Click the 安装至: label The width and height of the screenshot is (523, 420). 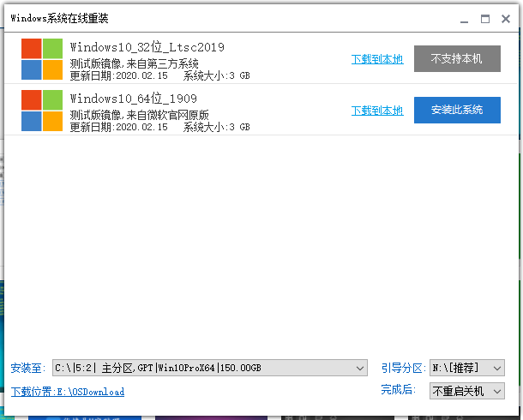(x=28, y=368)
